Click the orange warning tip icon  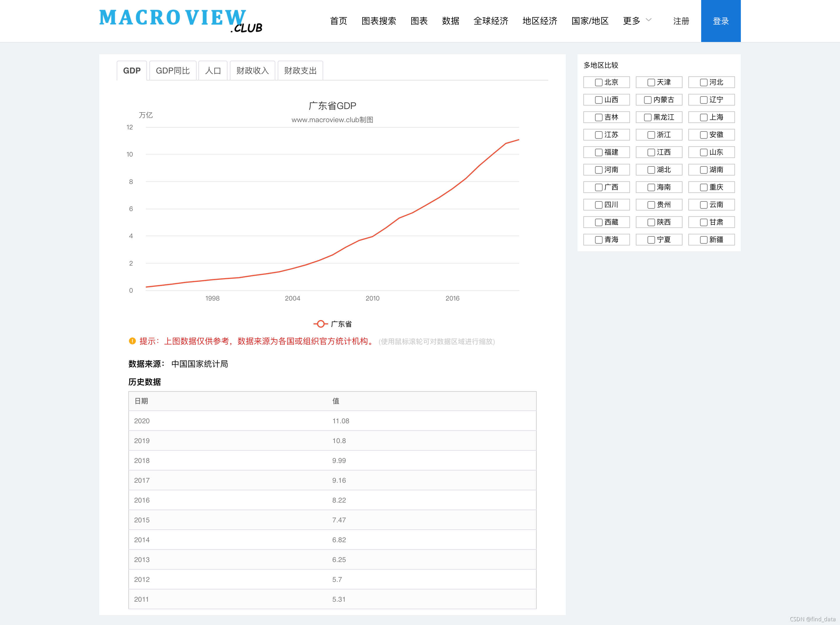[x=132, y=341]
